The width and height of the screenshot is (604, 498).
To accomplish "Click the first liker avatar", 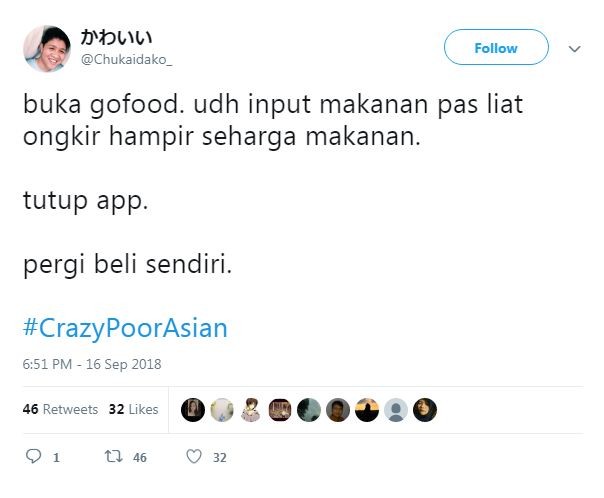I will coord(193,410).
